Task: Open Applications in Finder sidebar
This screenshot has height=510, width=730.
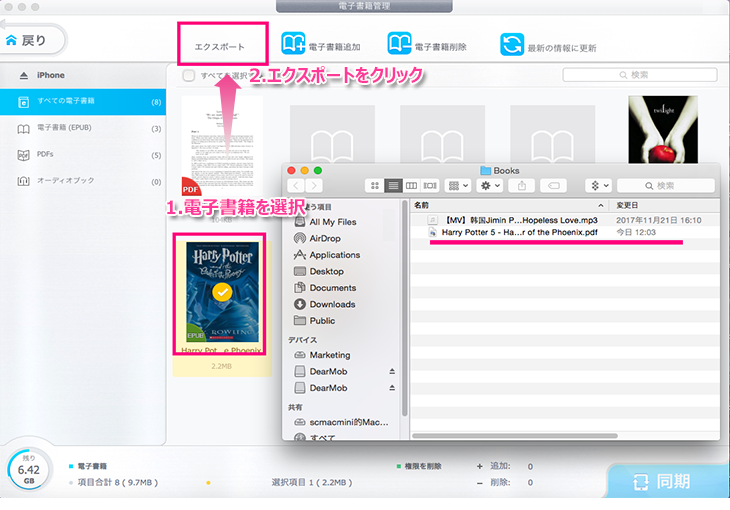Action: (x=335, y=255)
